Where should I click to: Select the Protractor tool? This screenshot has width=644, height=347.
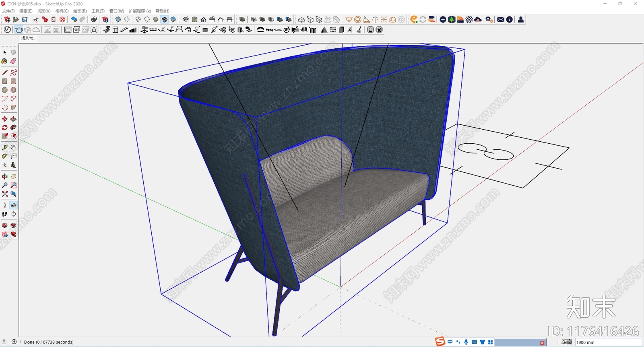pos(4,156)
